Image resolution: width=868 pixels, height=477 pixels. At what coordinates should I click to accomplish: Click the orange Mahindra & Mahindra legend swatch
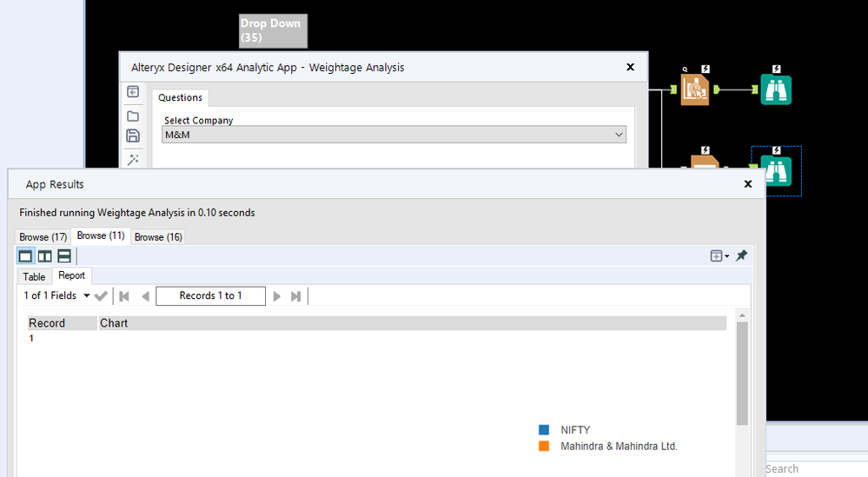click(544, 446)
